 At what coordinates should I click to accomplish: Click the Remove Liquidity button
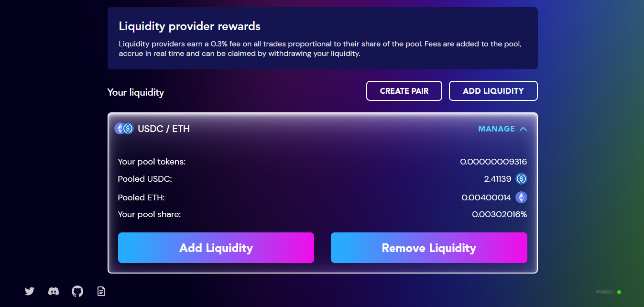(x=429, y=248)
